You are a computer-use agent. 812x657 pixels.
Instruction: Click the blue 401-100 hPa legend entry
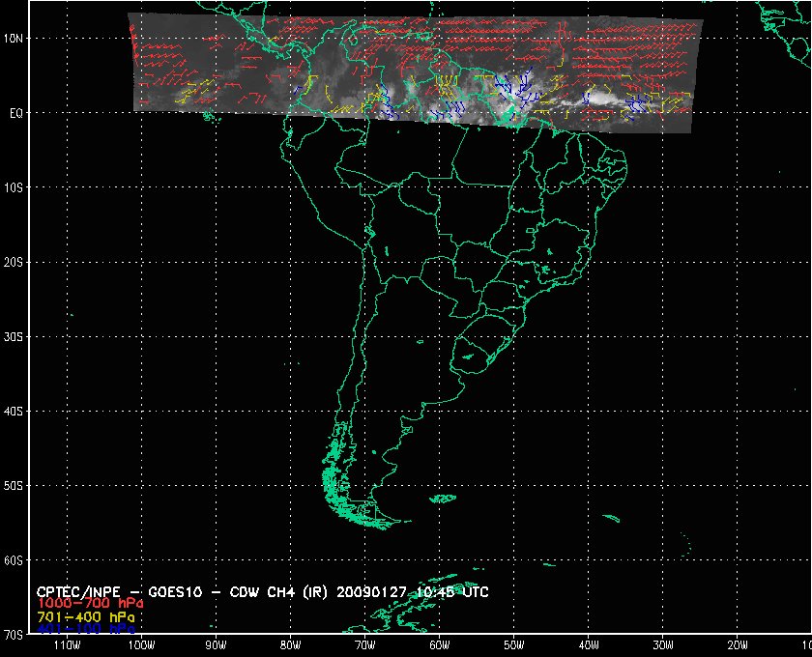82,628
